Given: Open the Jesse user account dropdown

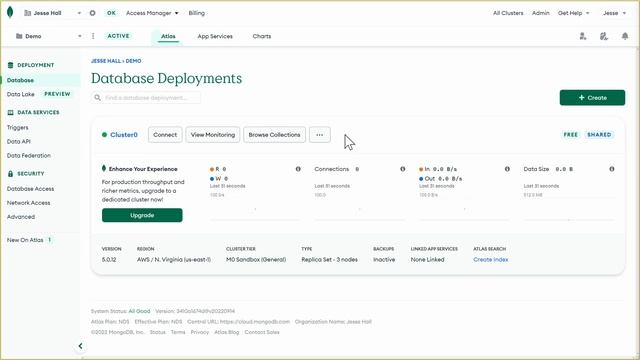Looking at the screenshot, I should tap(614, 13).
